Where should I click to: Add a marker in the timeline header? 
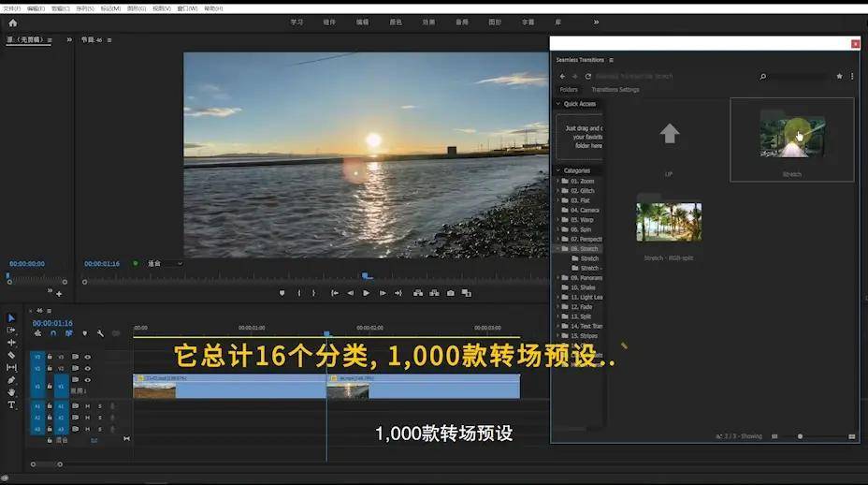coord(85,333)
